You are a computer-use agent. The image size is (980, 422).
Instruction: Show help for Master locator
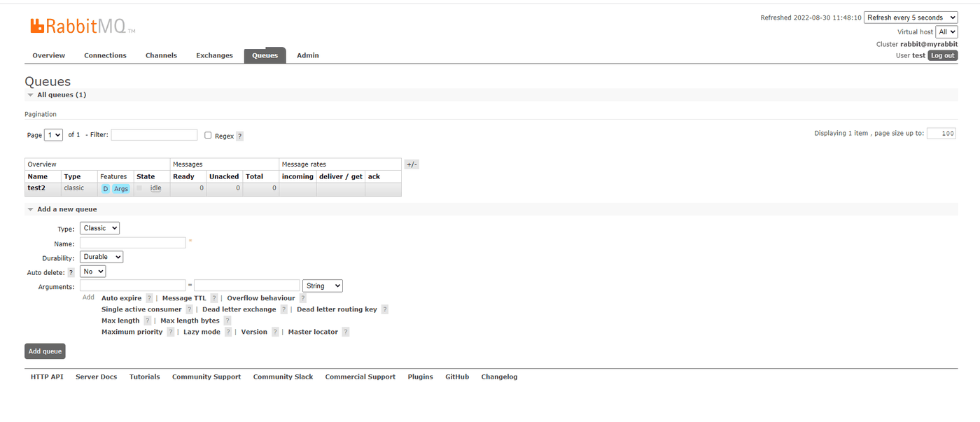coord(345,332)
